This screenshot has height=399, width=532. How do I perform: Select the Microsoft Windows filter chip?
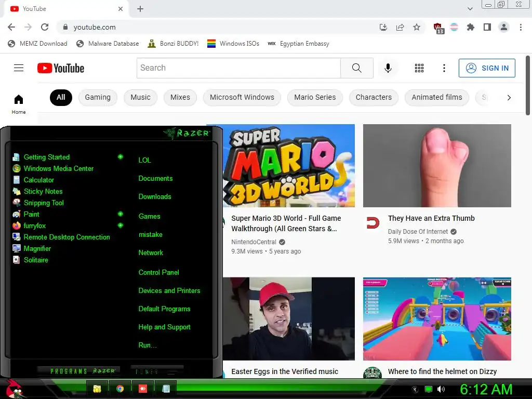pyautogui.click(x=242, y=97)
